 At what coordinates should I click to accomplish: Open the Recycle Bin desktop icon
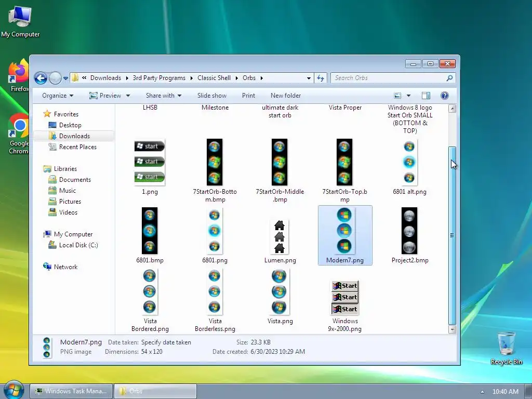(506, 348)
